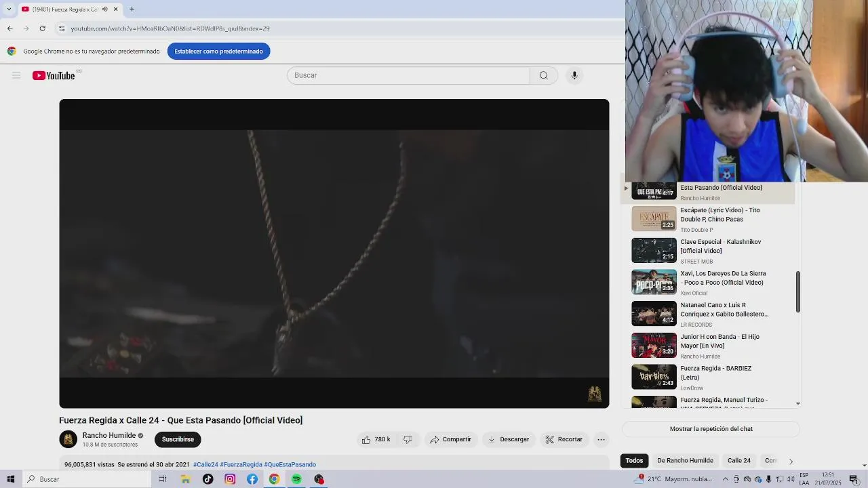
Task: Focus the Chrome address bar URL
Action: click(170, 28)
